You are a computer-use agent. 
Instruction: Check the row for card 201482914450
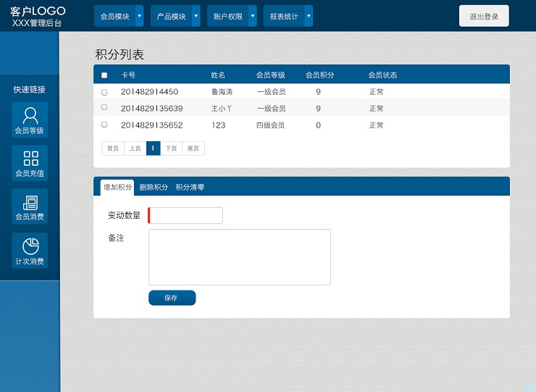[x=104, y=92]
